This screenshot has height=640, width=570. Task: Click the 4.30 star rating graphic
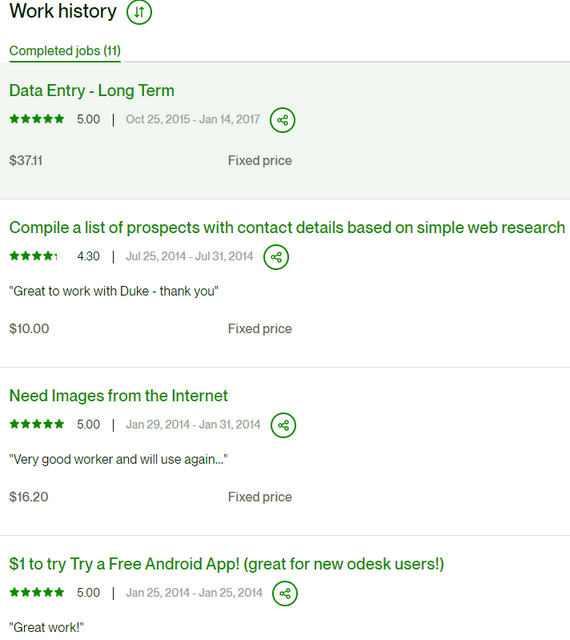[x=37, y=256]
